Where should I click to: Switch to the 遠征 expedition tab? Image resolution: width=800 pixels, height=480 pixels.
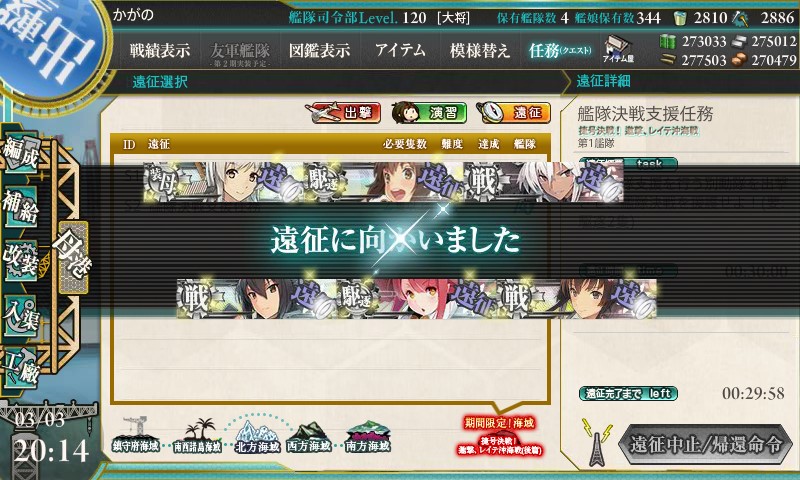point(513,113)
